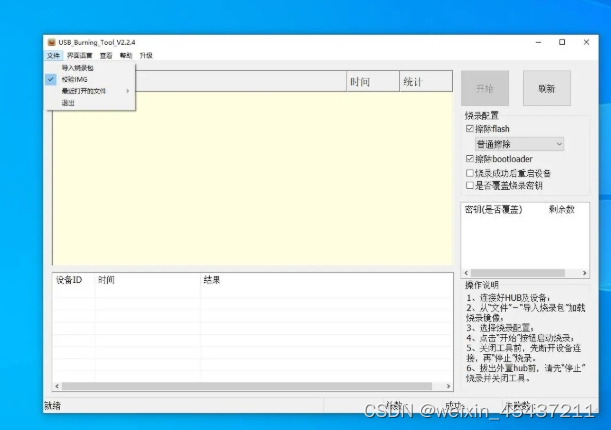
Task: Click the key list scrollbar left arrow
Action: (x=466, y=273)
